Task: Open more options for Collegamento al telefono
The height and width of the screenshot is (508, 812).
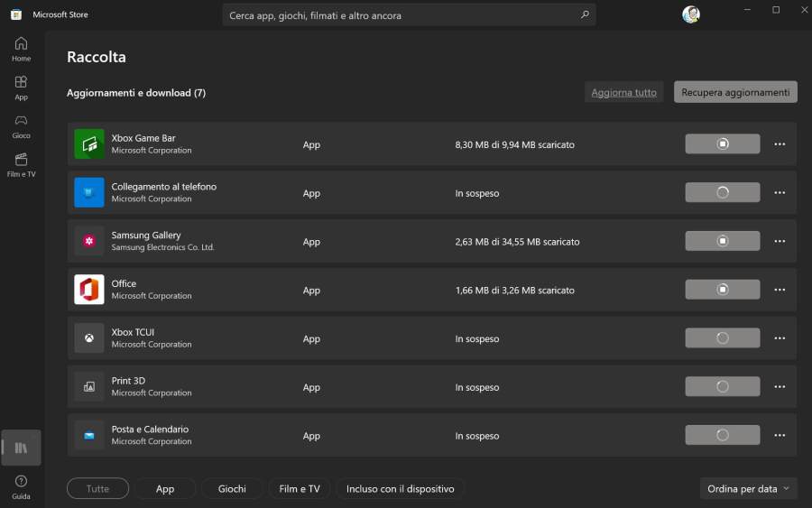Action: (780, 193)
